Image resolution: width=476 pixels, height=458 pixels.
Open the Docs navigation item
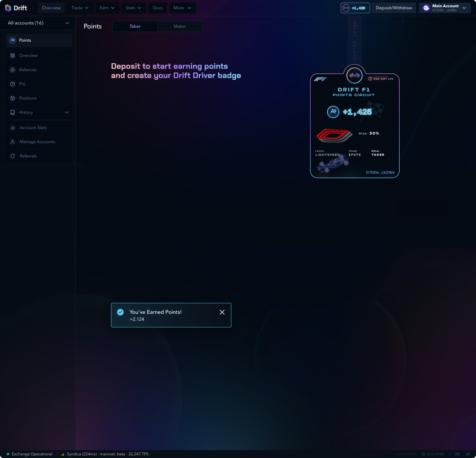coord(158,8)
